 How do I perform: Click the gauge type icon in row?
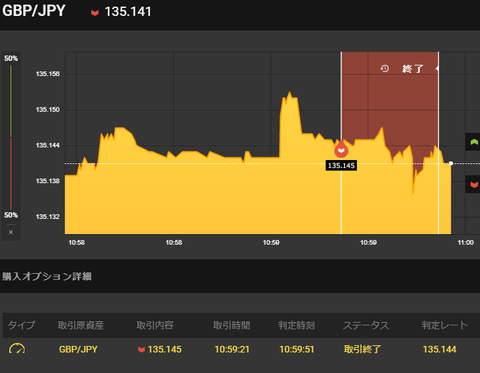tap(17, 349)
